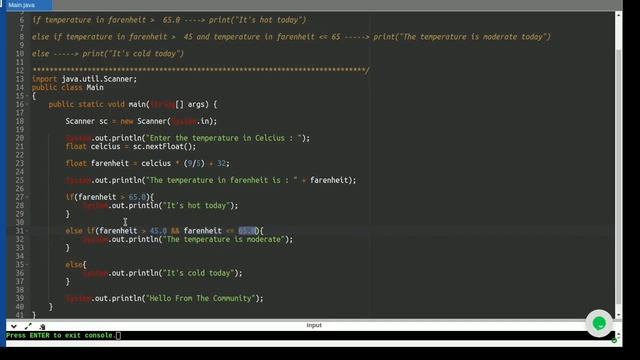This screenshot has height=360, width=640.
Task: Click the comment on line 6
Action: 169,20
